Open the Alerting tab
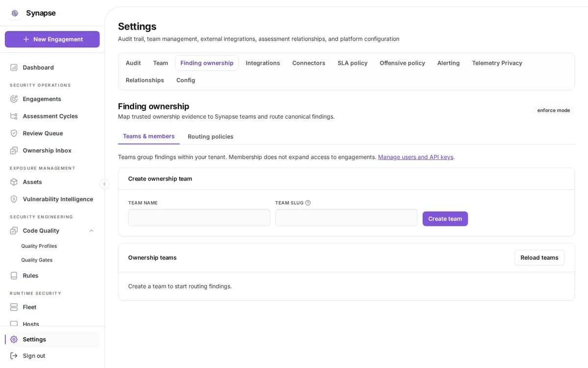 tap(448, 63)
